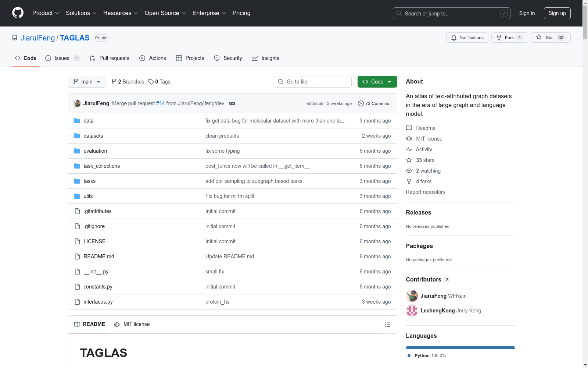Select the MIT license tab
The image size is (588, 368).
click(x=132, y=324)
